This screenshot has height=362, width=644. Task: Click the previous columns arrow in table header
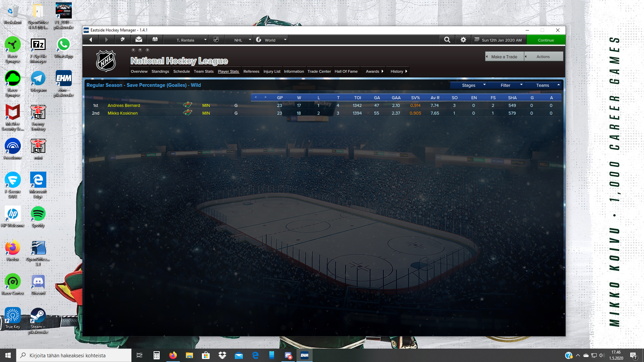tap(256, 97)
